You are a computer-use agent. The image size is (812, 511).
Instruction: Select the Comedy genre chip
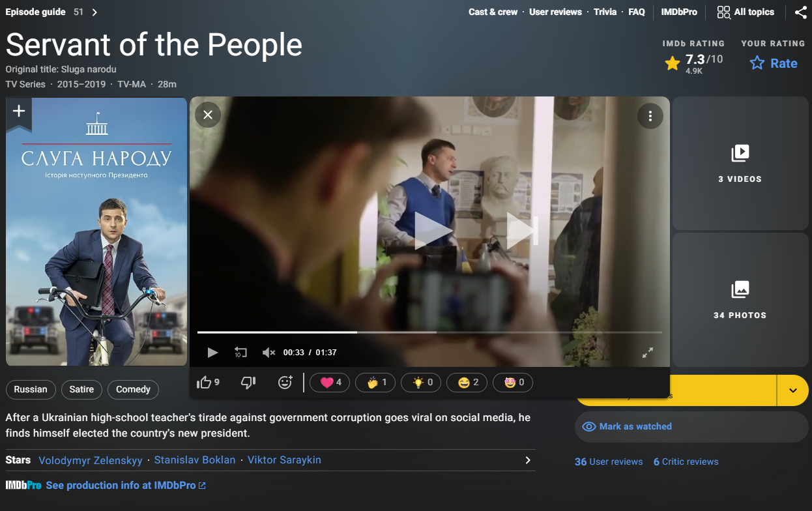(133, 389)
